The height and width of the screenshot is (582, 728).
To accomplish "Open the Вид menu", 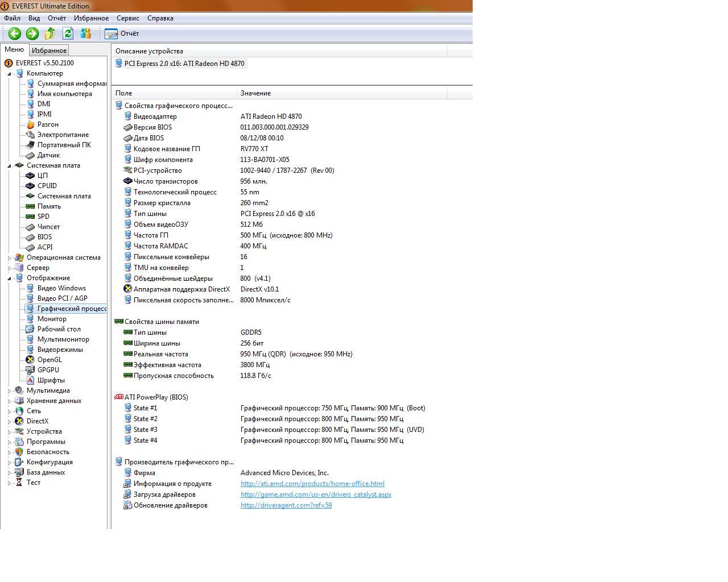I will click(x=34, y=18).
